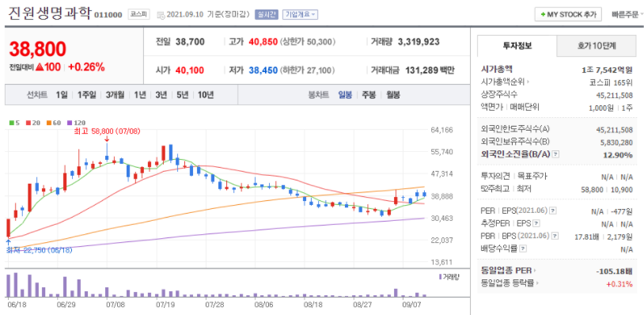The height and width of the screenshot is (315, 644).
Task: Select the 10년 line chart period
Action: tap(206, 95)
